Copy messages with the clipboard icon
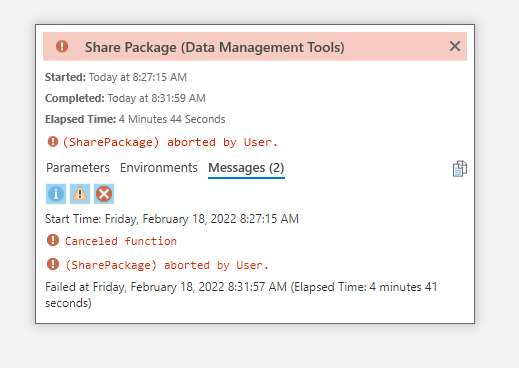 pos(460,169)
